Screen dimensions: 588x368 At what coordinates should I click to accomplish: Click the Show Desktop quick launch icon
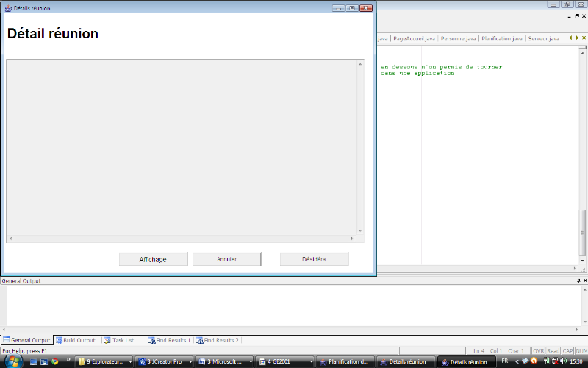[x=34, y=362]
